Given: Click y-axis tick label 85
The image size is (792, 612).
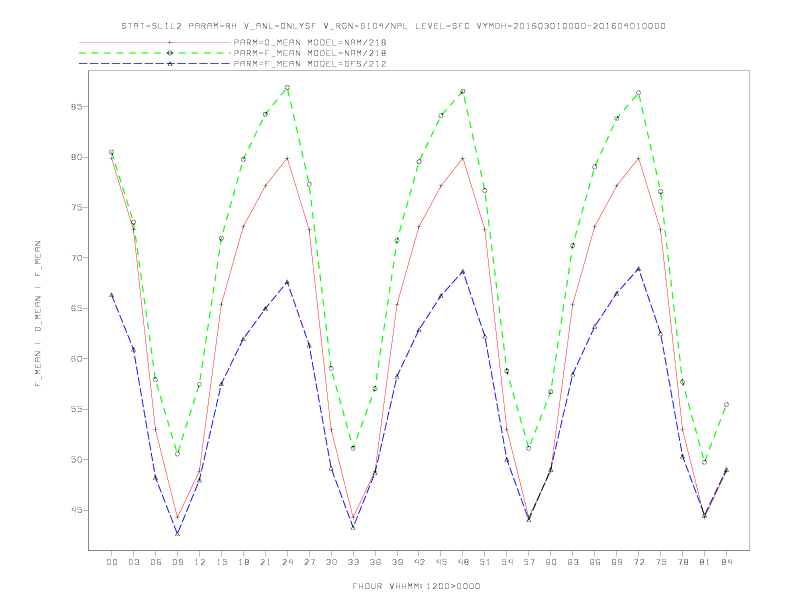Looking at the screenshot, I should click(x=76, y=107).
